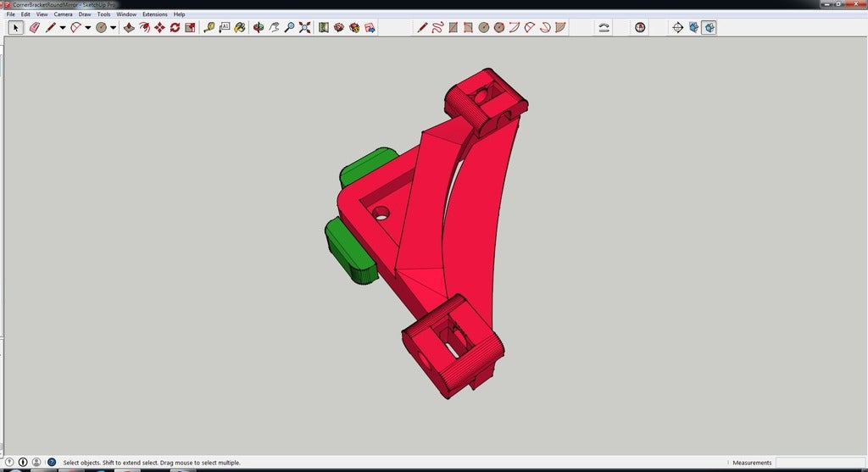868x472 pixels.
Task: Select the Circle tool in the Drawing toolbar
Action: pyautogui.click(x=484, y=27)
